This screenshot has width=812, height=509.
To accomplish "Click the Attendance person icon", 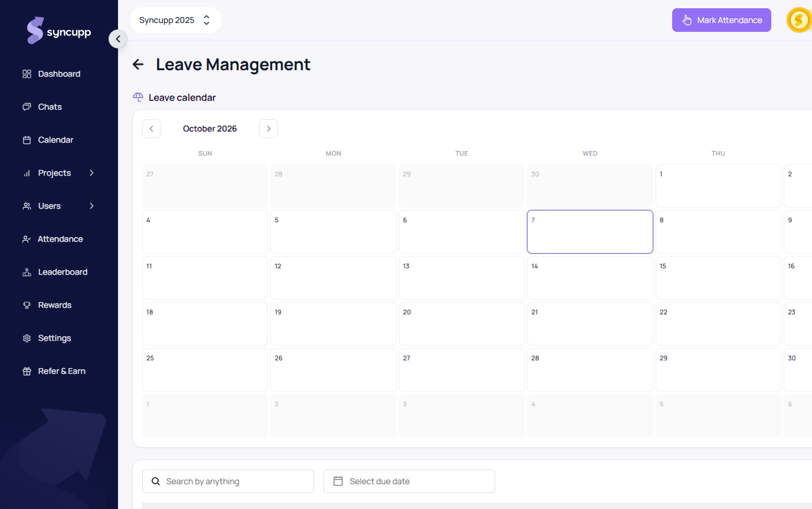I will click(x=27, y=239).
